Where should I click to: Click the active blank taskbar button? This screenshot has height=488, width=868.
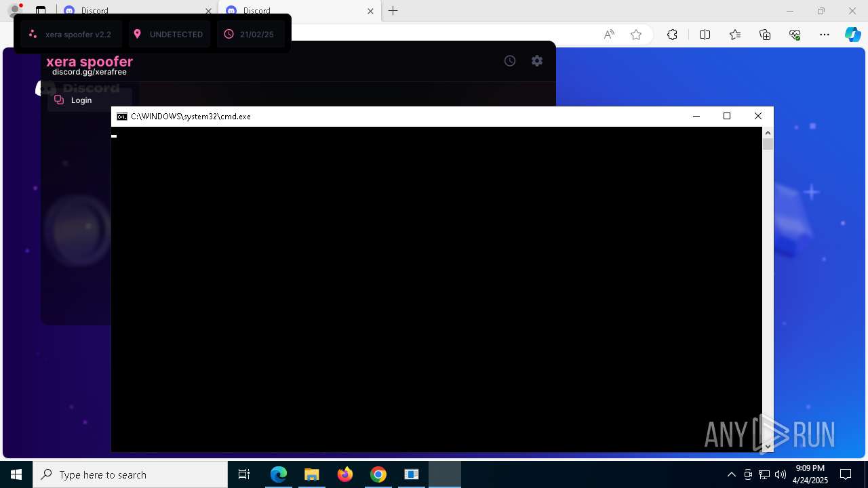[x=445, y=474]
